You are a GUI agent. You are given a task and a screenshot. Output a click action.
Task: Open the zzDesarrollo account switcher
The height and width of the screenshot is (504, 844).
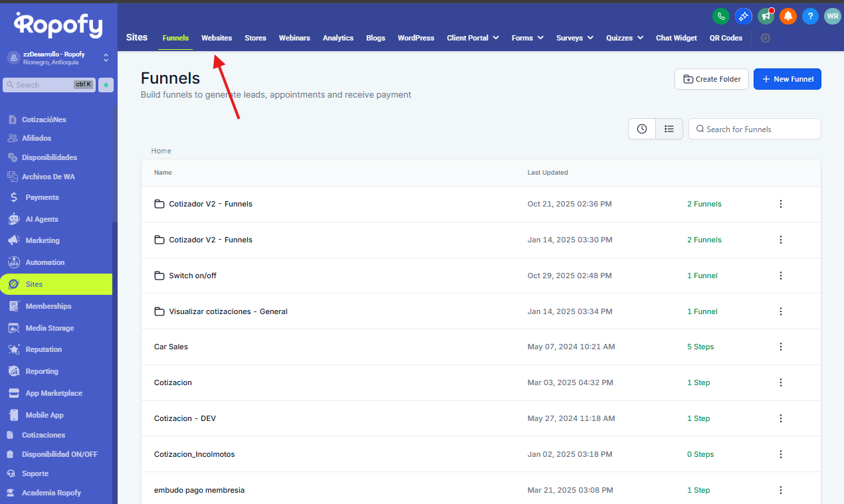[x=58, y=58]
